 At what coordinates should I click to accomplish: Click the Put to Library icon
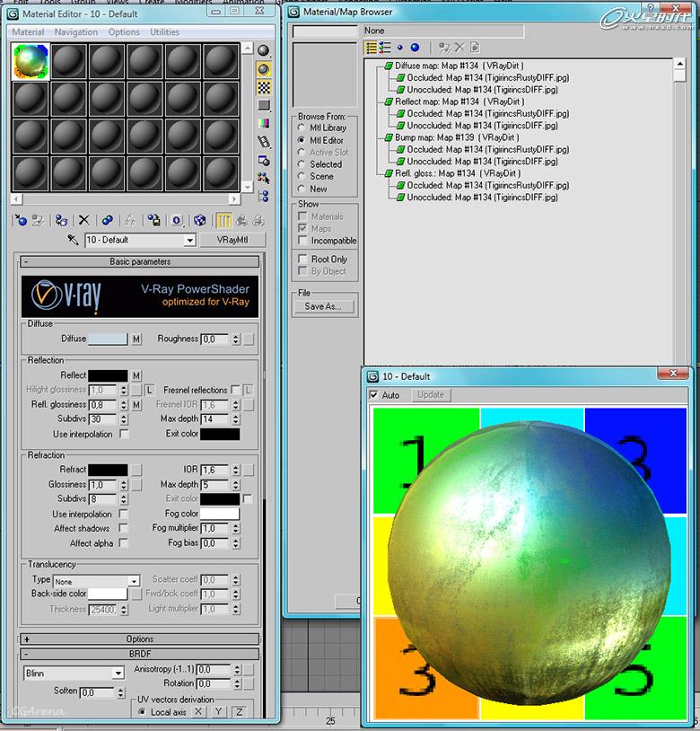click(x=153, y=220)
